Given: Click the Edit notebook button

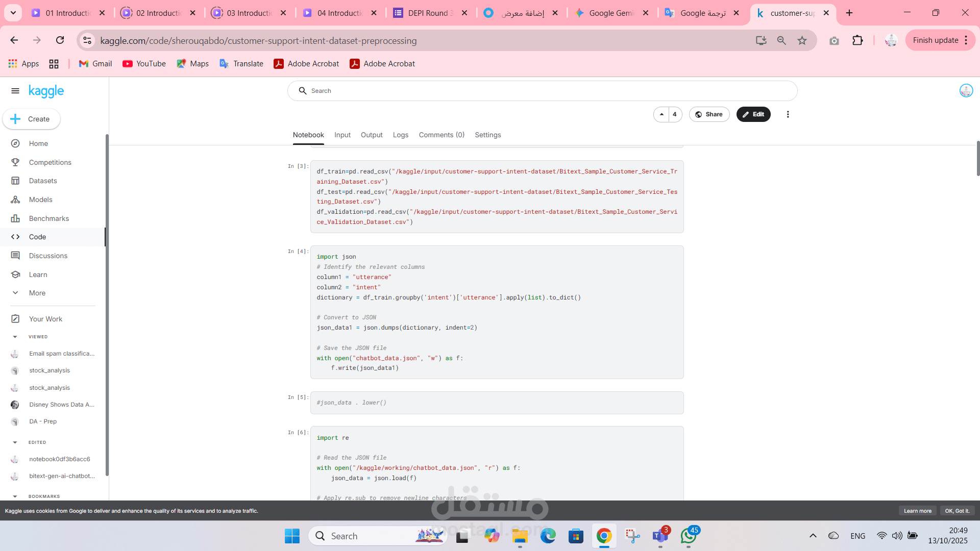Looking at the screenshot, I should tap(753, 114).
